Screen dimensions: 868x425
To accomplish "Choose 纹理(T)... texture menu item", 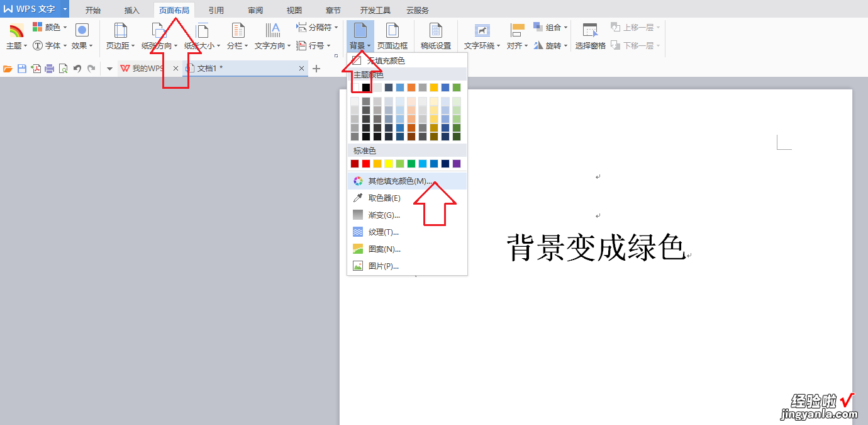I will [x=407, y=232].
